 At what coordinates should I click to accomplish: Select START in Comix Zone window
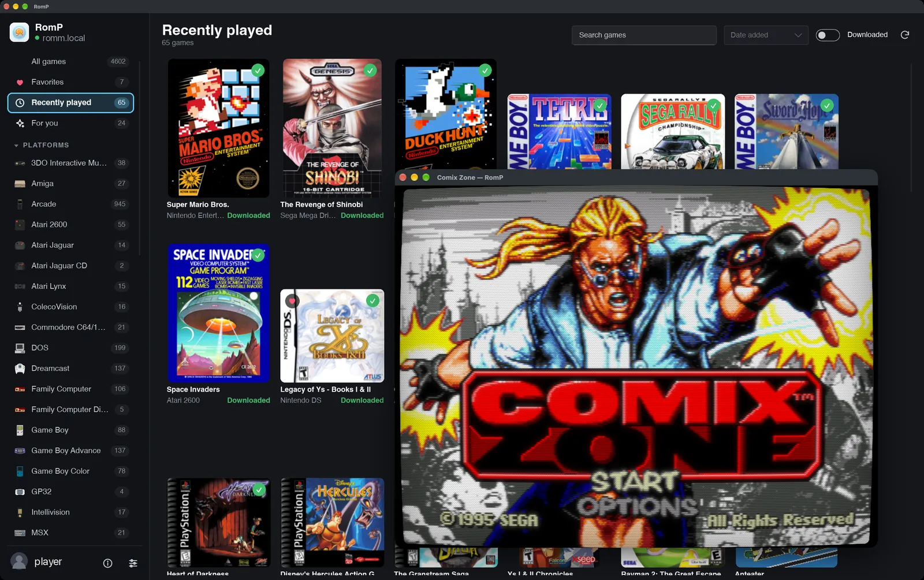pos(635,482)
